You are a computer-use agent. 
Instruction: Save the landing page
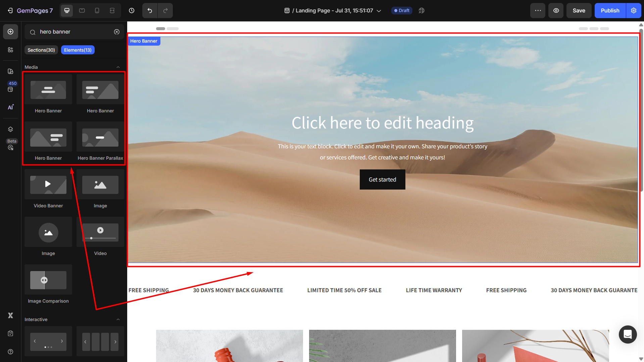(x=579, y=11)
